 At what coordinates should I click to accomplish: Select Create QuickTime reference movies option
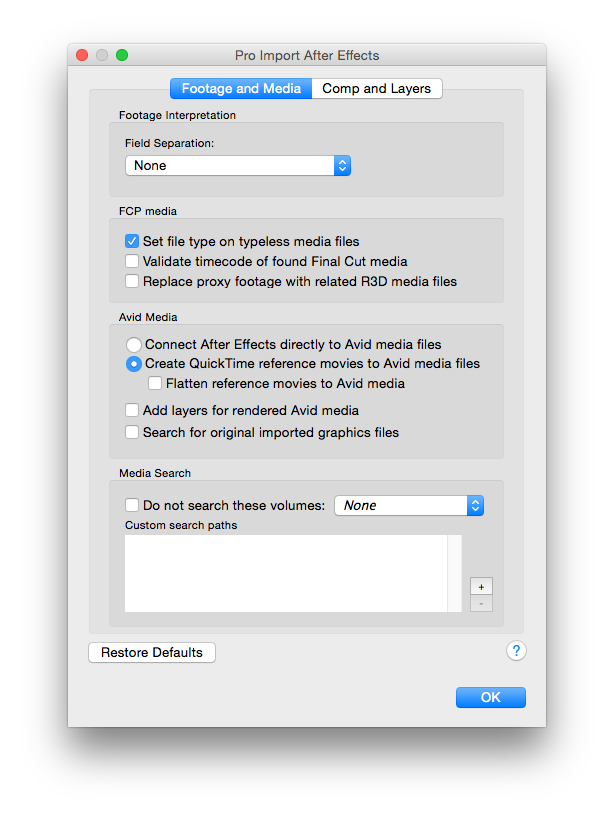[x=134, y=364]
